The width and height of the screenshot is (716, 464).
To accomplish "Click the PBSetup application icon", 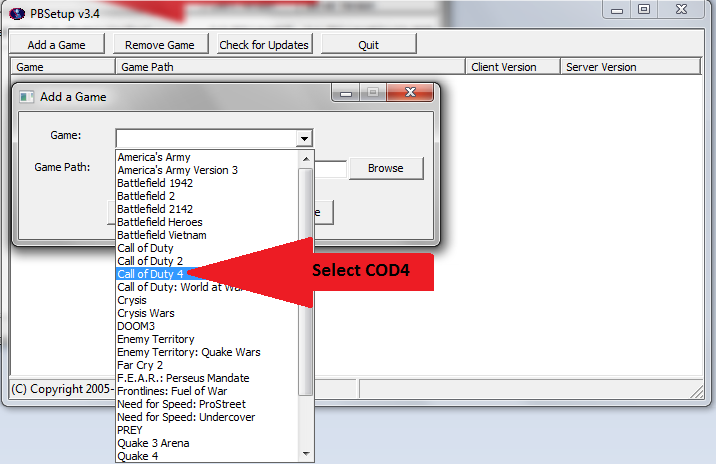I will pyautogui.click(x=17, y=14).
